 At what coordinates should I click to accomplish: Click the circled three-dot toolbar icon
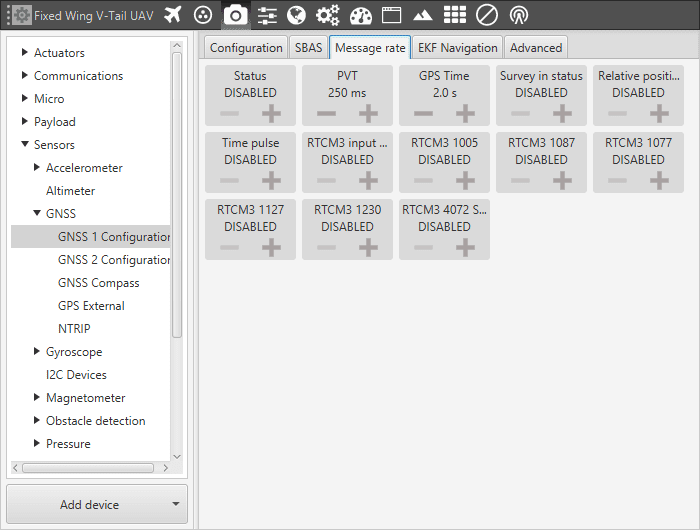pyautogui.click(x=203, y=15)
